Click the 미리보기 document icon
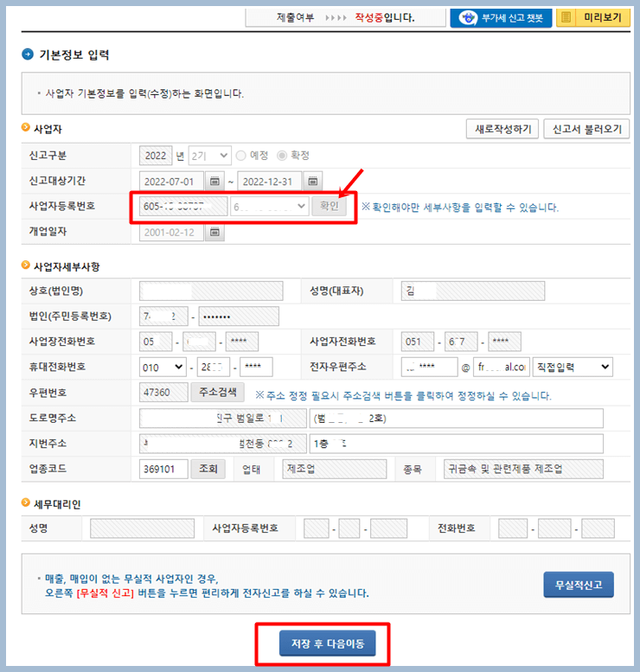640x672 pixels. click(566, 17)
